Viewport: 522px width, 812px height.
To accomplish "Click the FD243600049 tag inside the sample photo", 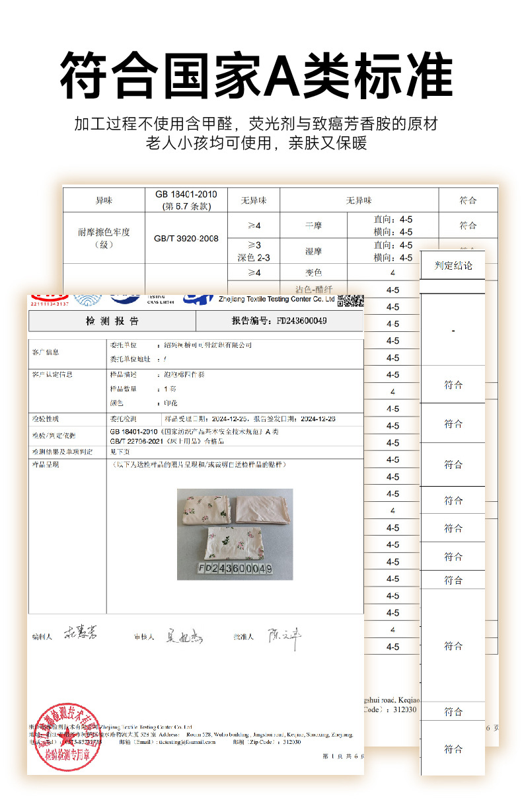I will click(235, 568).
